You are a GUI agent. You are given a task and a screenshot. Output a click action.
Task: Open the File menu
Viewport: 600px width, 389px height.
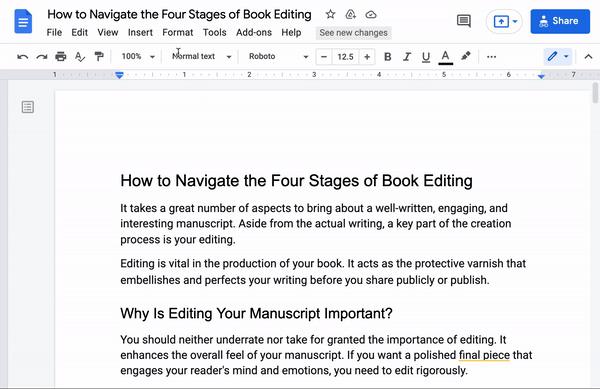click(54, 33)
